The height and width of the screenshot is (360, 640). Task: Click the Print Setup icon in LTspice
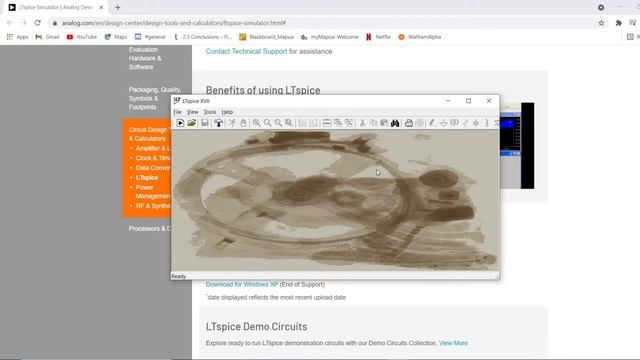pos(419,123)
